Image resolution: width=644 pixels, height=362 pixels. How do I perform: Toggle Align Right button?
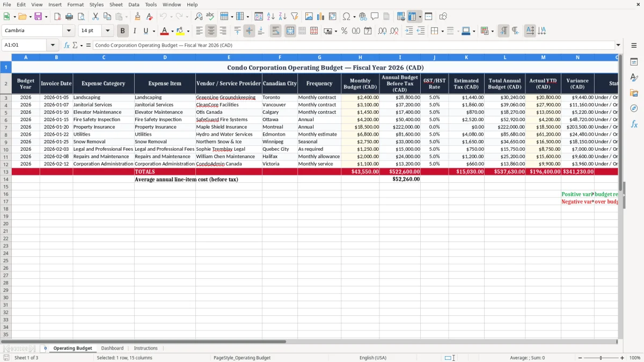[x=223, y=31]
